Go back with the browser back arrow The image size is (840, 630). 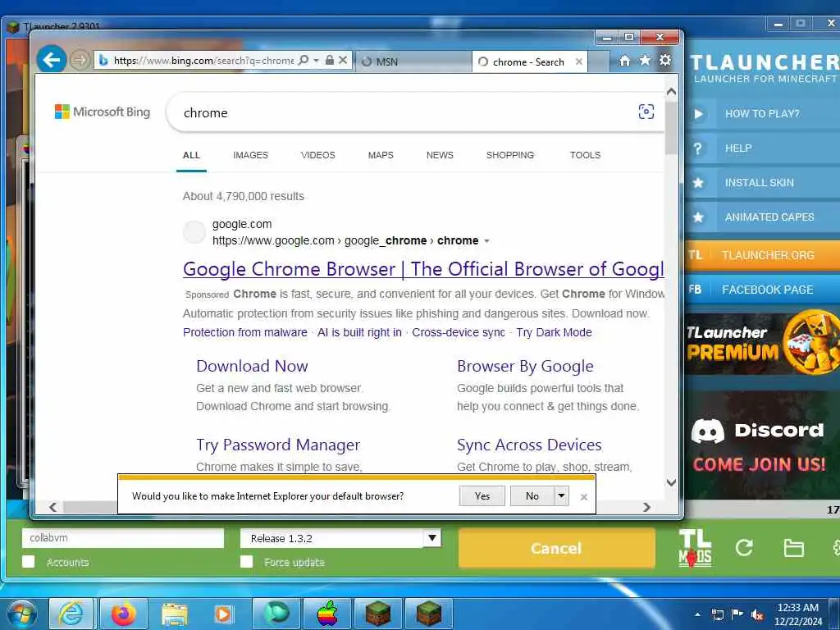[52, 59]
